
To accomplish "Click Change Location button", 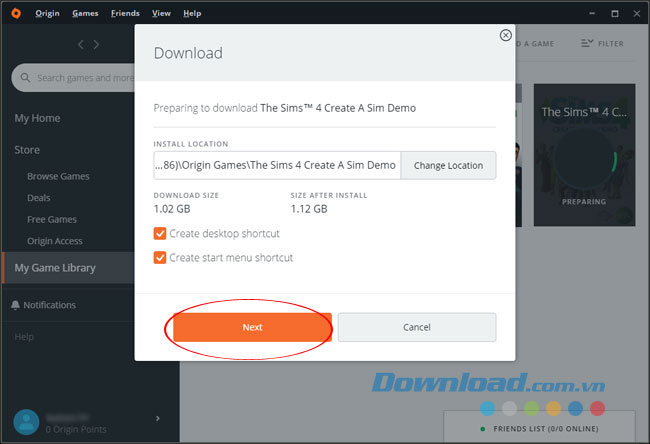I will (448, 165).
